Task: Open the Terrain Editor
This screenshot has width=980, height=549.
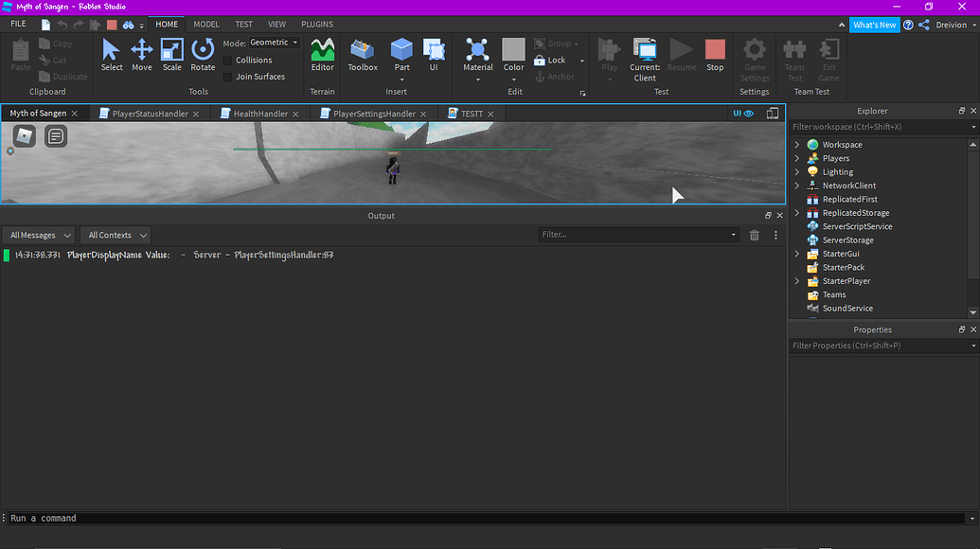Action: coord(322,55)
